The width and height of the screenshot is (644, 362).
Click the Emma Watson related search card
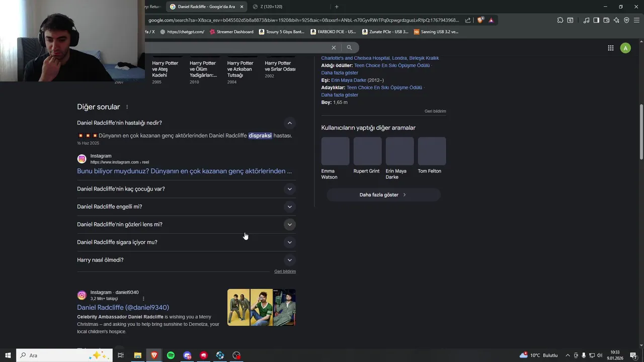(x=335, y=158)
